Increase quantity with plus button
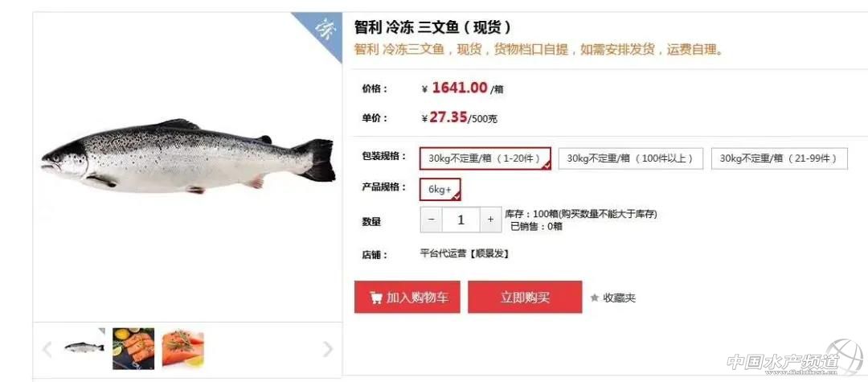The width and height of the screenshot is (868, 382). (490, 220)
